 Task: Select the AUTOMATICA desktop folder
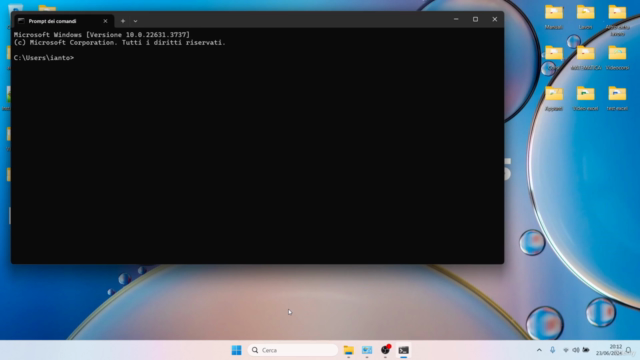[x=586, y=58]
